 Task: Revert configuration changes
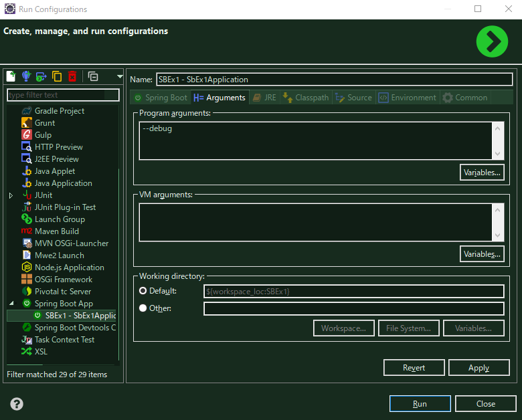tap(414, 367)
